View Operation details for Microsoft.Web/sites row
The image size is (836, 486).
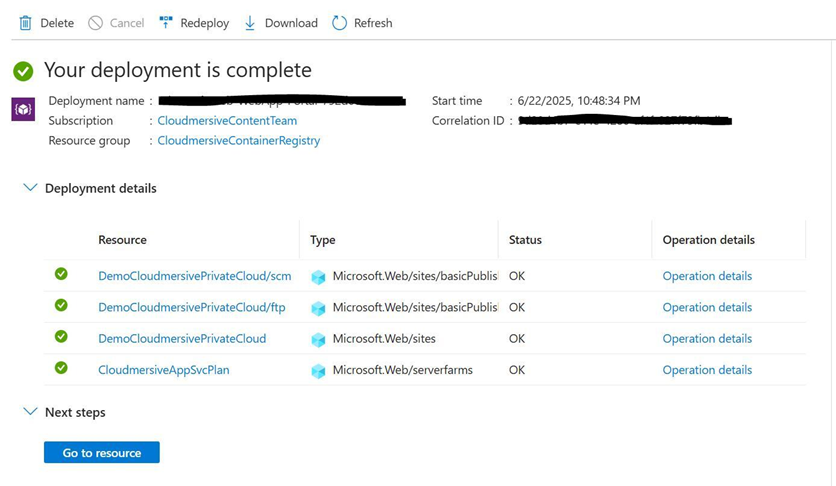click(x=707, y=338)
